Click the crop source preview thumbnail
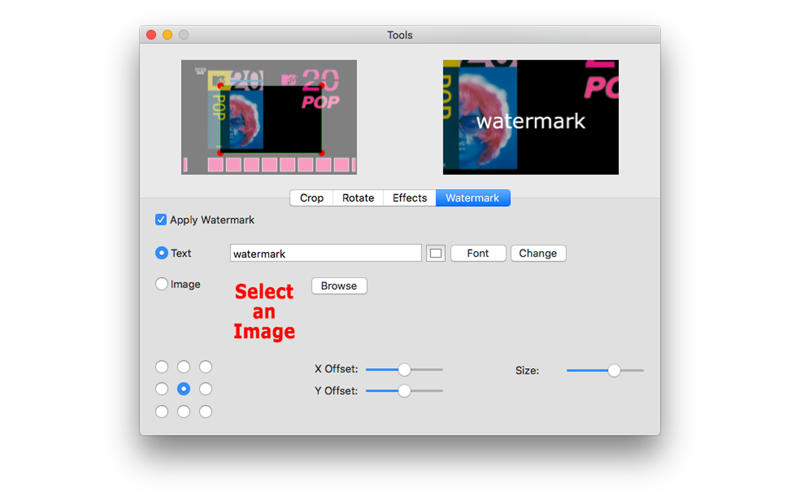 tap(269, 117)
